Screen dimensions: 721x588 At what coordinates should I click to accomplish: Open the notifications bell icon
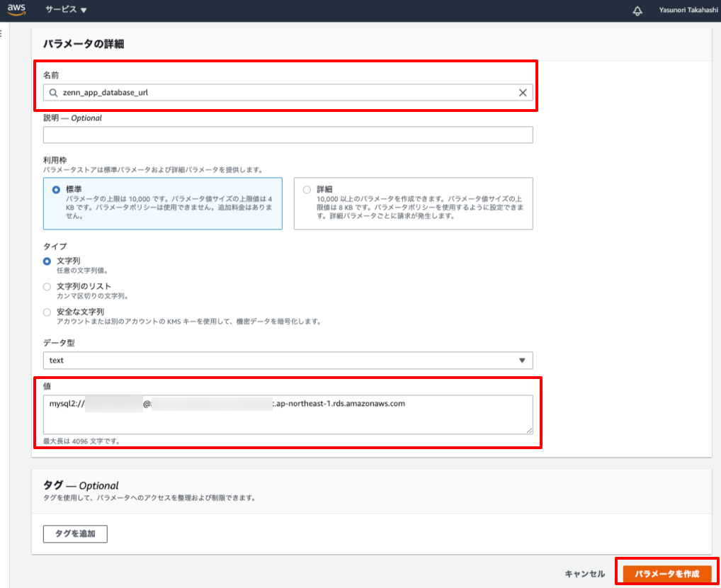click(639, 10)
